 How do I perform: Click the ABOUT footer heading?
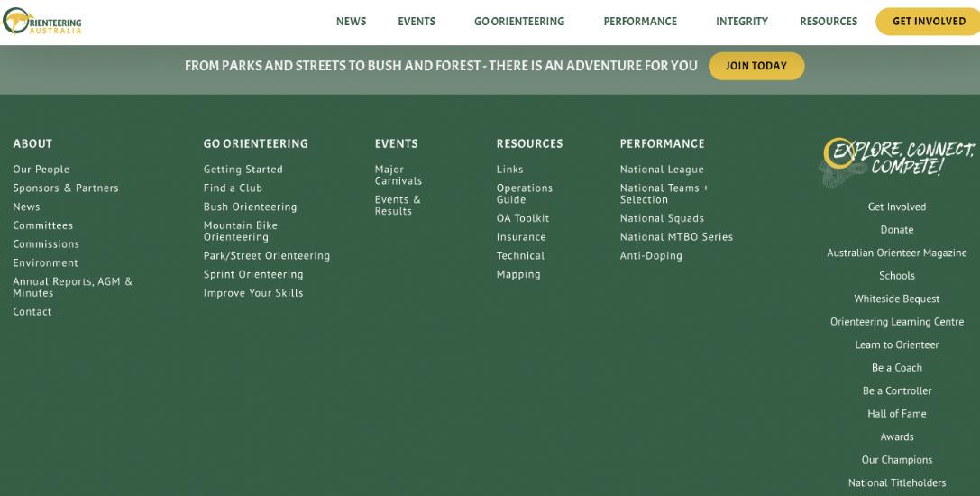pos(32,144)
